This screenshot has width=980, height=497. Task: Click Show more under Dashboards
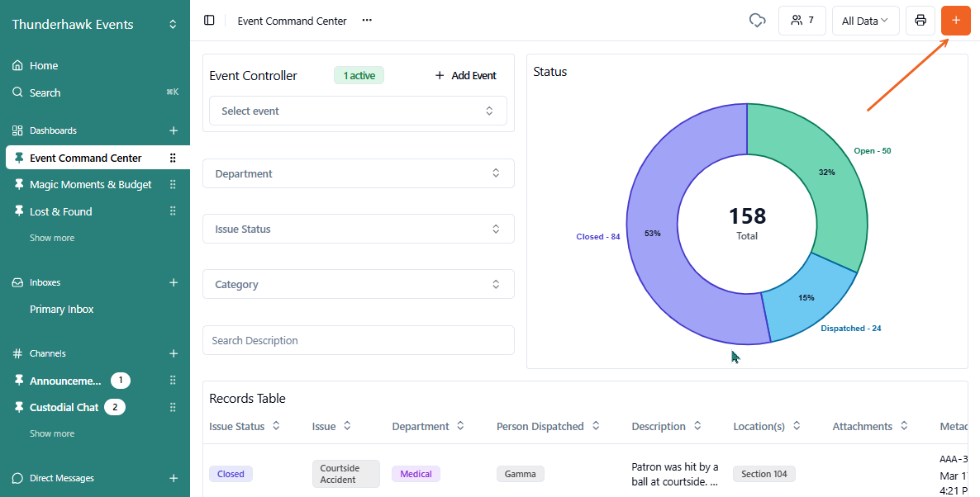[x=52, y=238]
